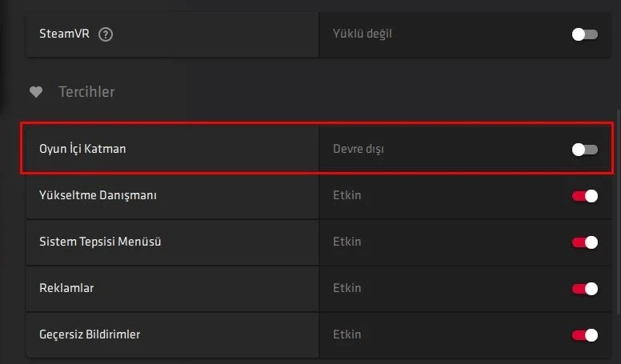Enable the Oyun İçi Katman toggle
621x364 pixels.
pyautogui.click(x=584, y=150)
